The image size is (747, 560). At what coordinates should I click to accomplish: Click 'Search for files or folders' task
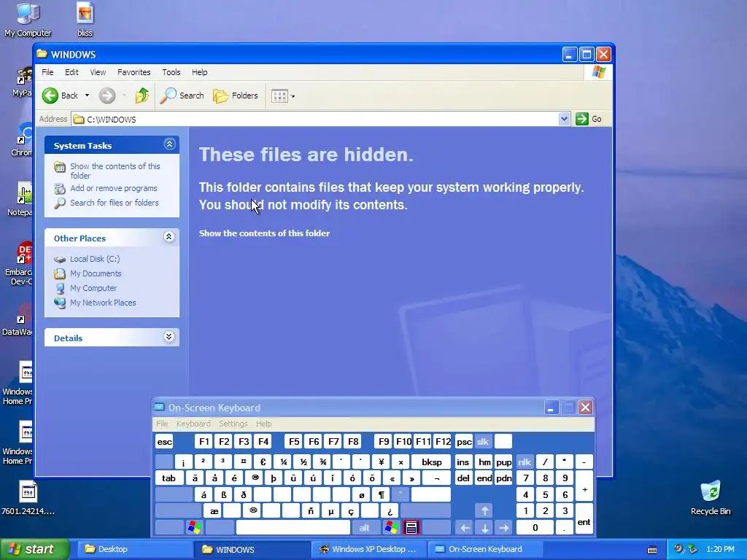[115, 203]
